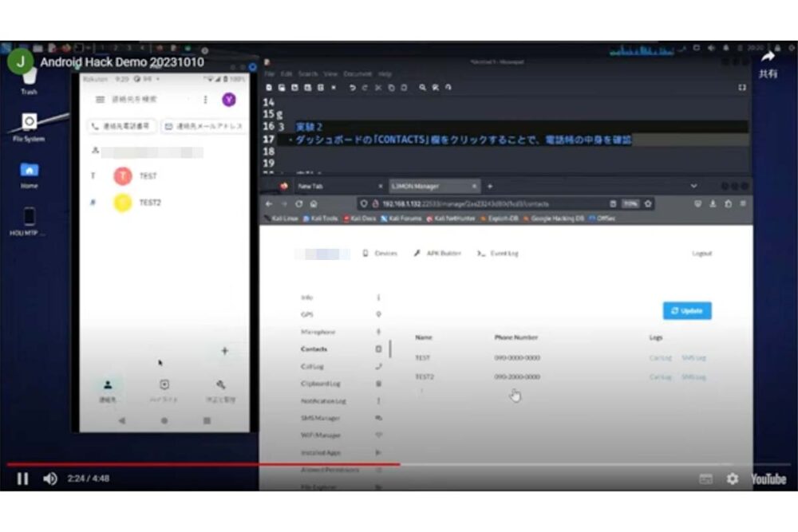This screenshot has width=798, height=532.
Task: Click the Logout link
Action: [701, 254]
